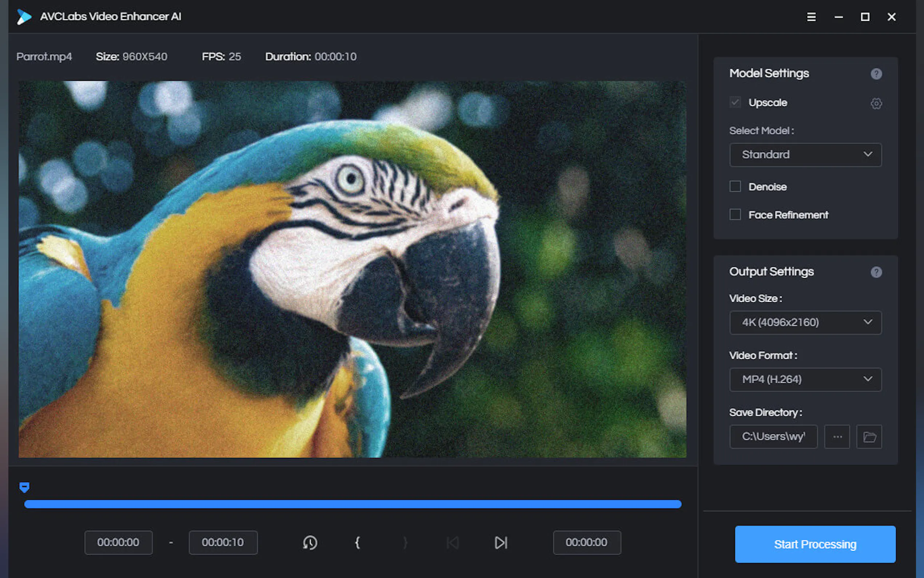
Task: Open the hamburger menu in title bar
Action: [x=811, y=17]
